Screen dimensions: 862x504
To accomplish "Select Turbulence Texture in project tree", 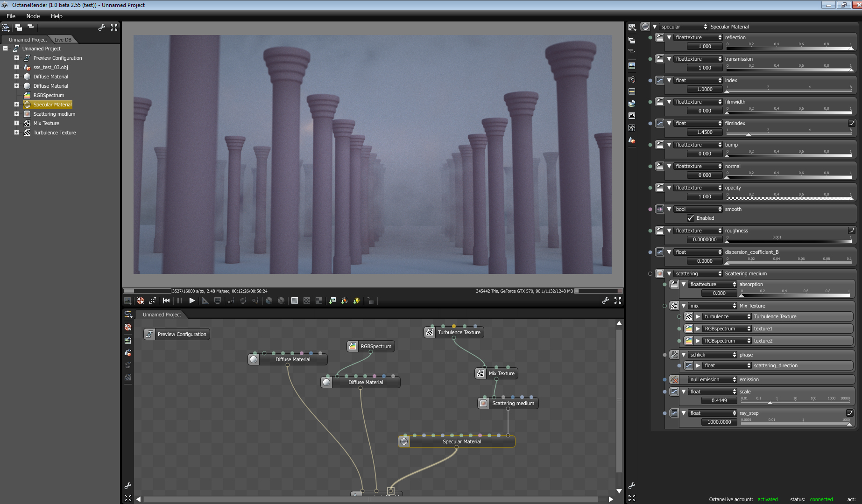I will point(55,133).
